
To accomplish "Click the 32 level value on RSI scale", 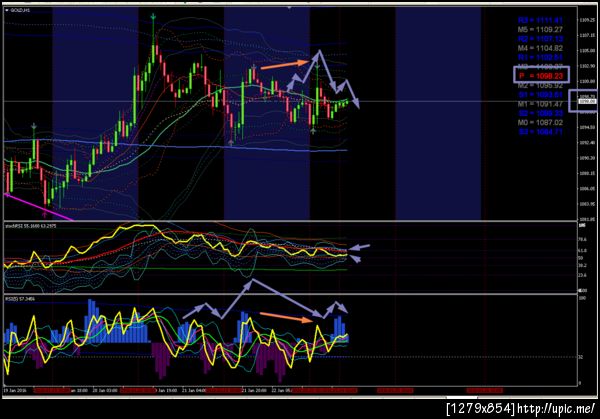I will point(580,357).
